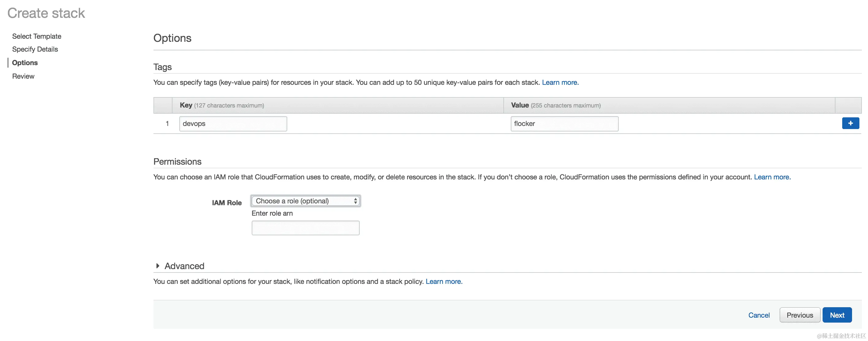
Task: Click the Advanced heading text
Action: click(184, 266)
